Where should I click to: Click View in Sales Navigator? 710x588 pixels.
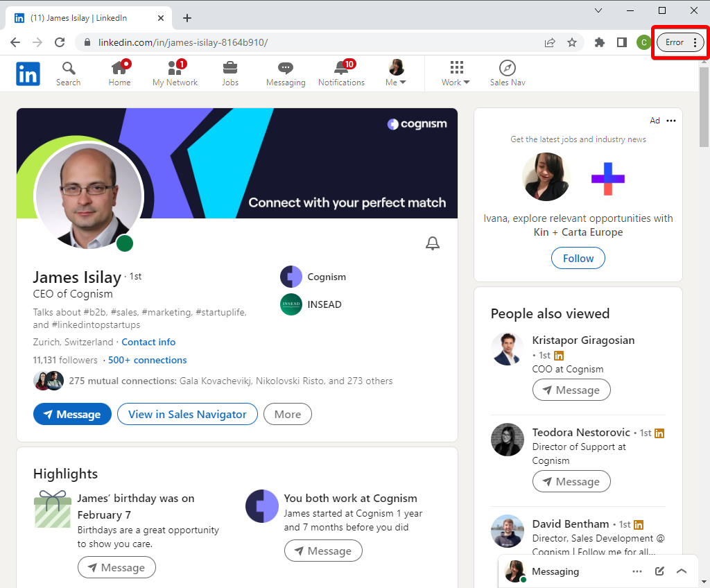187,414
